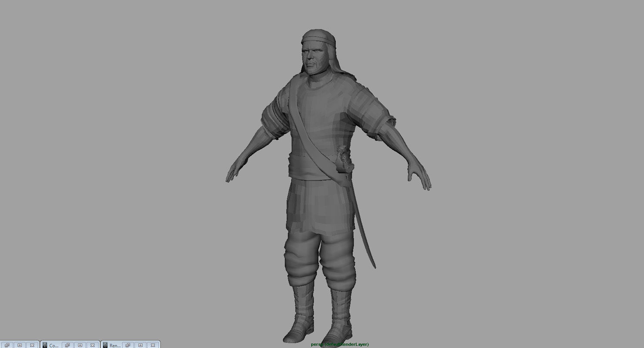Screen dimensions: 644x348
Task: Click the Render View window's application icon
Action: 106,345
